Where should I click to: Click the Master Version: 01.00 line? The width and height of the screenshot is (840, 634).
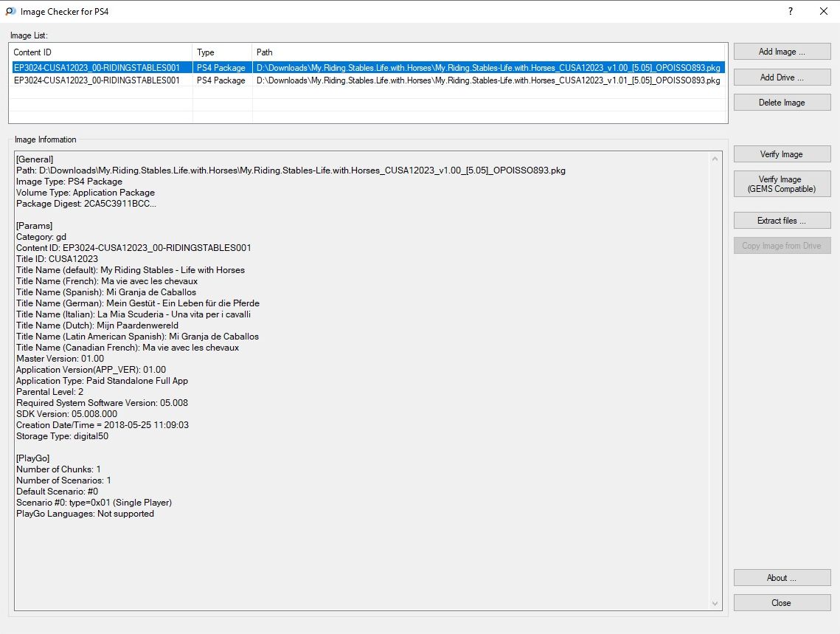(60, 359)
